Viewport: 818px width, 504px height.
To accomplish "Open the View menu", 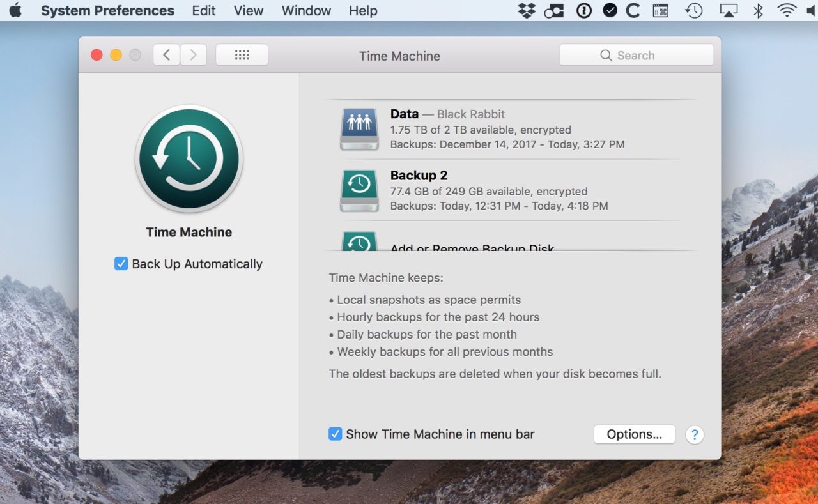I will [x=249, y=11].
